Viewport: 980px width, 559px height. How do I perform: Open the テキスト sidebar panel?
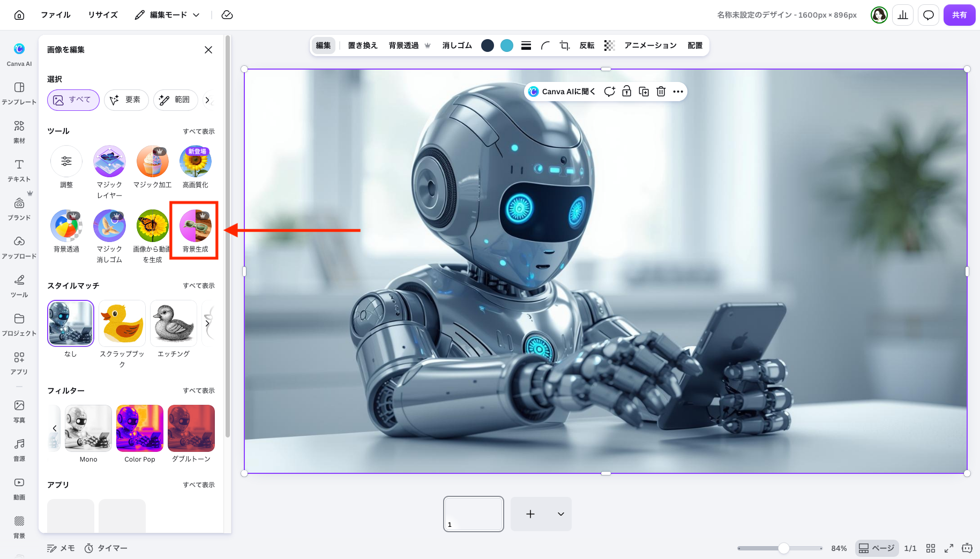[19, 170]
